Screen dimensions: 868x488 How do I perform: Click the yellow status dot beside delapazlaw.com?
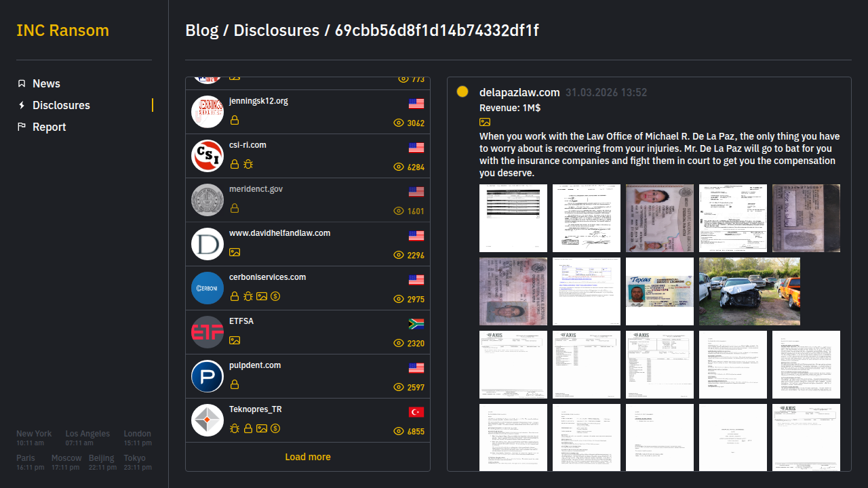click(462, 91)
